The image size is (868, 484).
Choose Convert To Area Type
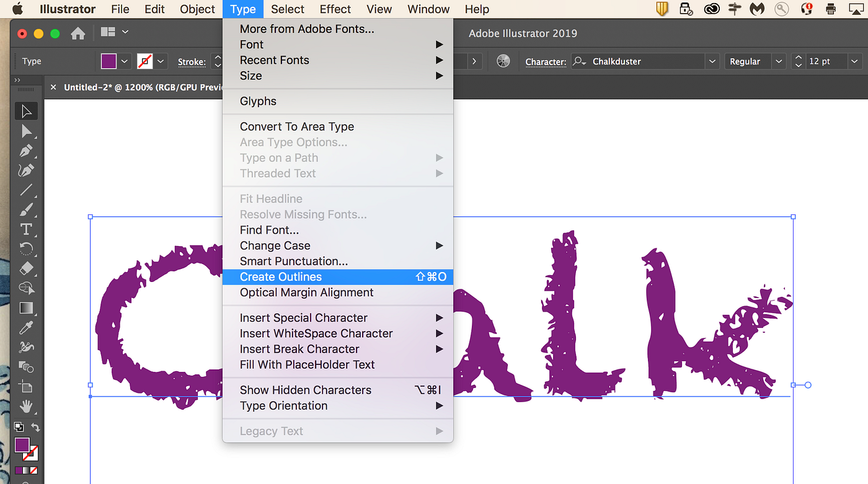(338, 126)
